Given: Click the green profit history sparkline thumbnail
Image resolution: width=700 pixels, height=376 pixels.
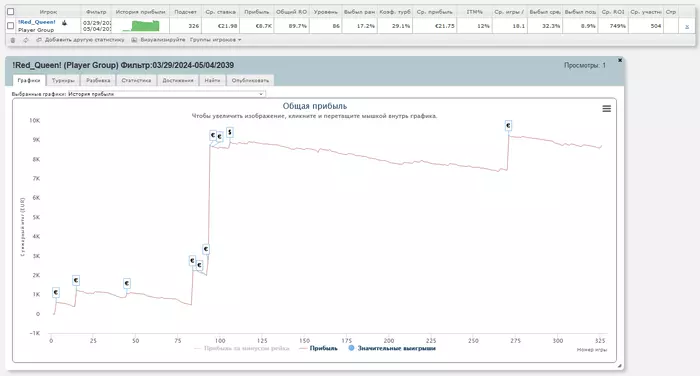Looking at the screenshot, I should click(141, 26).
